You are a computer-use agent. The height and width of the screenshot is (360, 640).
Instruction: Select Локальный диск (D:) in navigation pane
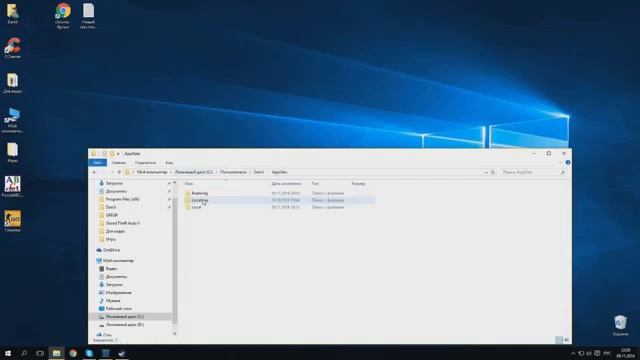tap(124, 325)
